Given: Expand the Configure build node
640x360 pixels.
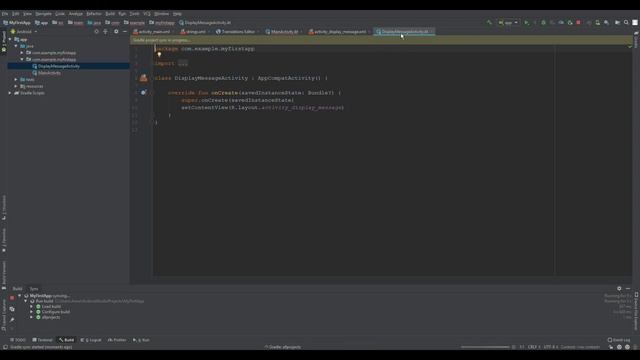Looking at the screenshot, I should coord(31,312).
